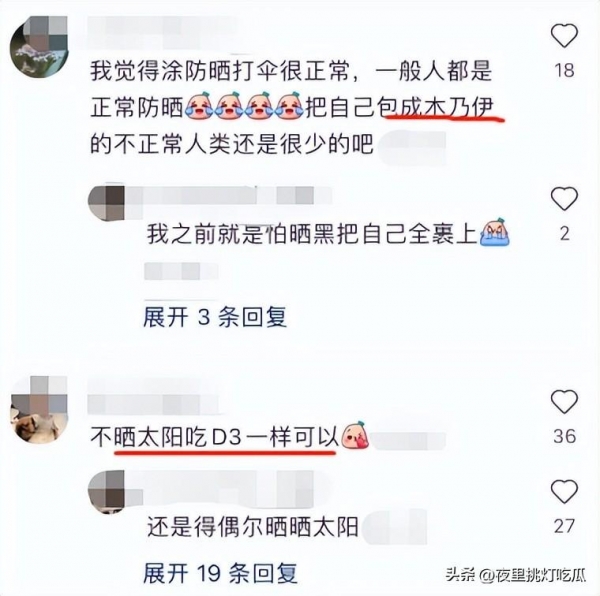Like the D3 comment with 36 likes

[x=564, y=402]
